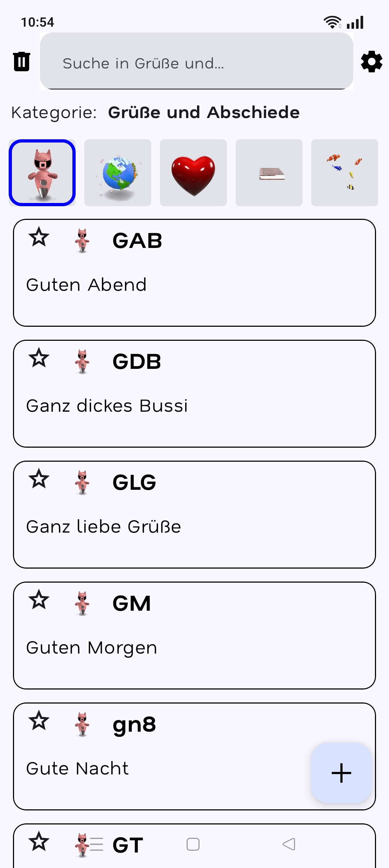Choose the red heart category
Screen dimensions: 389x868
(x=193, y=173)
